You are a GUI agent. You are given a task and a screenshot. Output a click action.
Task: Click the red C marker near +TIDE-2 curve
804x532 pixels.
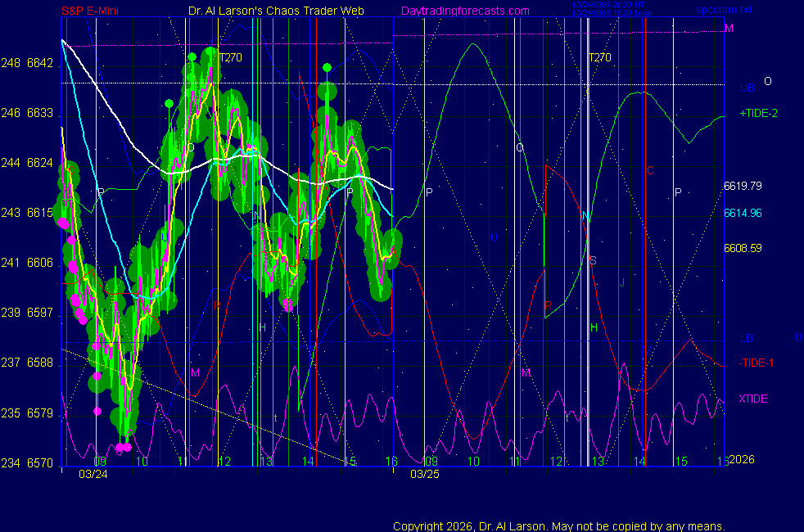650,170
